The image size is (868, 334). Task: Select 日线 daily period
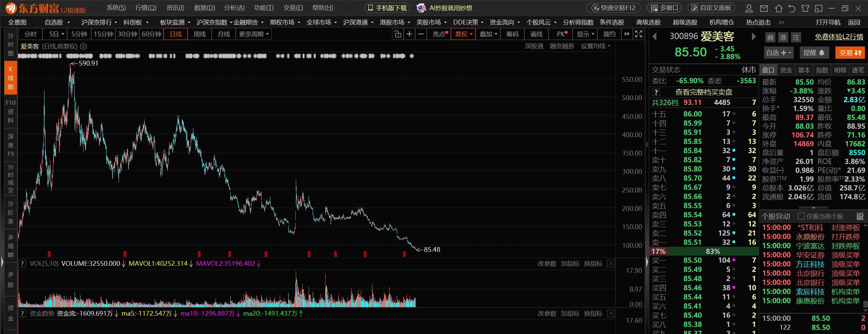[176, 34]
